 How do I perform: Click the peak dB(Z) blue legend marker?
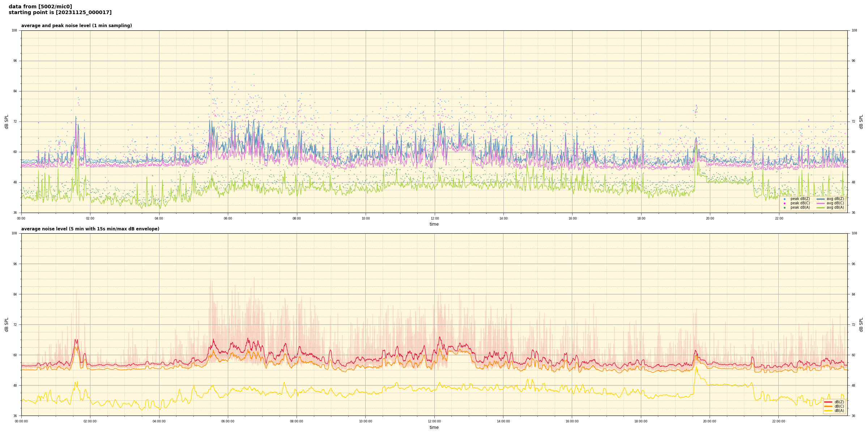[784, 199]
